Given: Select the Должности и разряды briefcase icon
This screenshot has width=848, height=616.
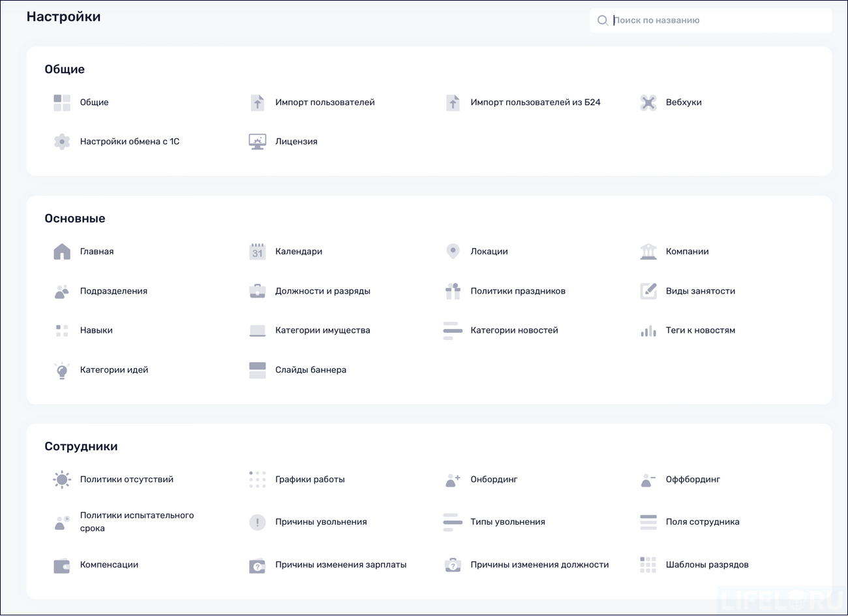Looking at the screenshot, I should click(257, 291).
